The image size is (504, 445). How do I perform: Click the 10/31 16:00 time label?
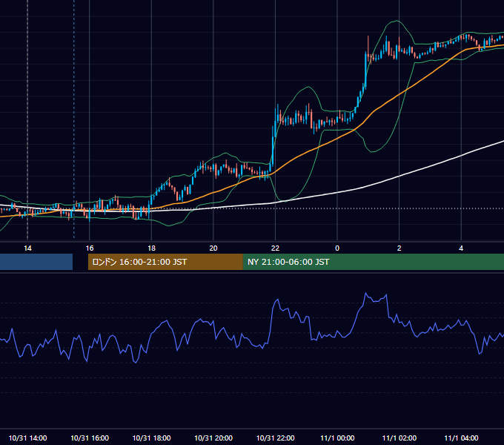tap(90, 438)
